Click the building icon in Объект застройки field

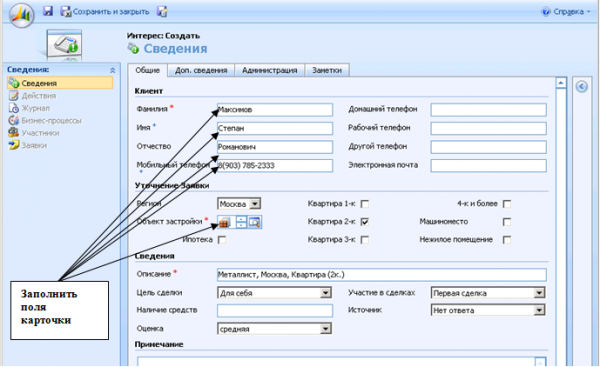coord(224,222)
